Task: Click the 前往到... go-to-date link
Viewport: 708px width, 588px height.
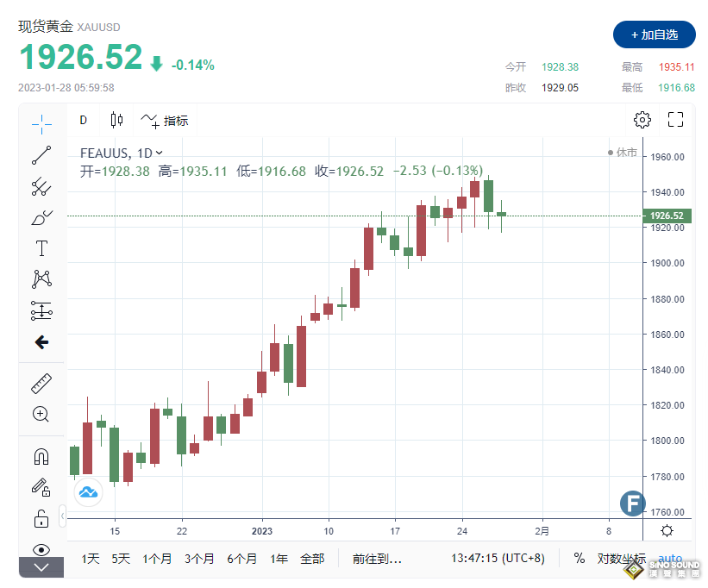Action: (374, 559)
